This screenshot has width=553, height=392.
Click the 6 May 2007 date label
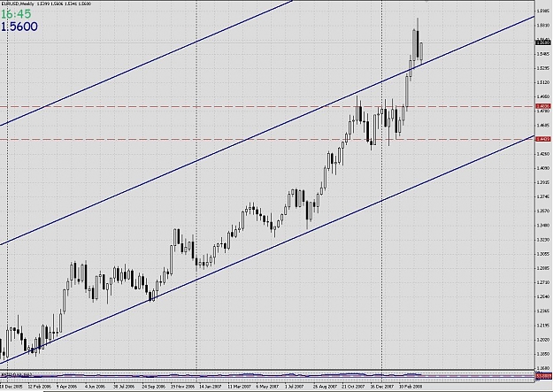pos(267,387)
